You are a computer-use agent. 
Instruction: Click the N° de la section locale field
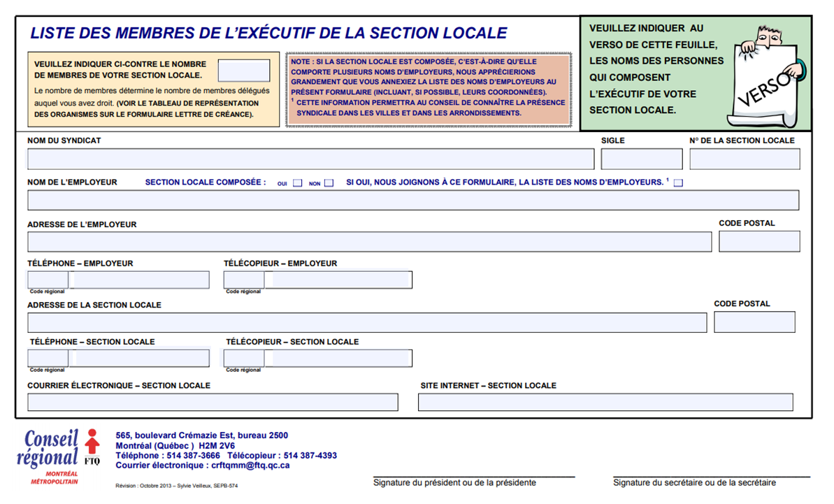pyautogui.click(x=744, y=159)
